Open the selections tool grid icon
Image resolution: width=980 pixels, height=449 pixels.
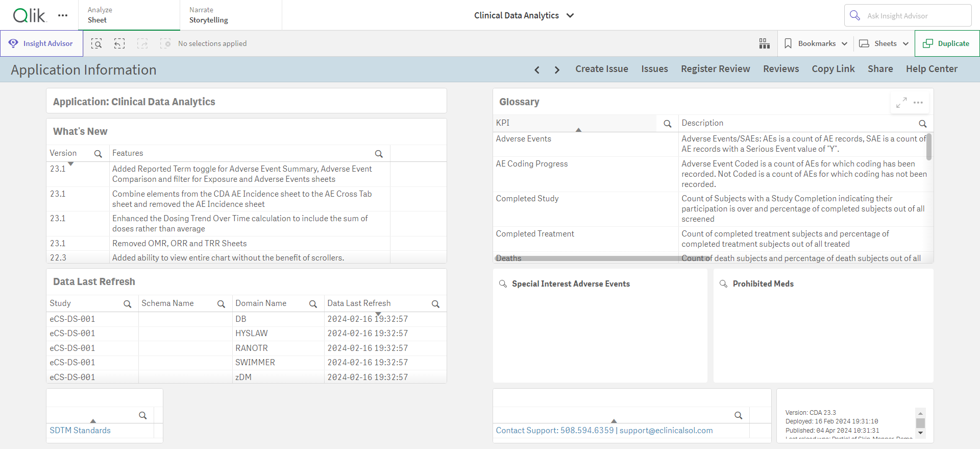pyautogui.click(x=764, y=43)
